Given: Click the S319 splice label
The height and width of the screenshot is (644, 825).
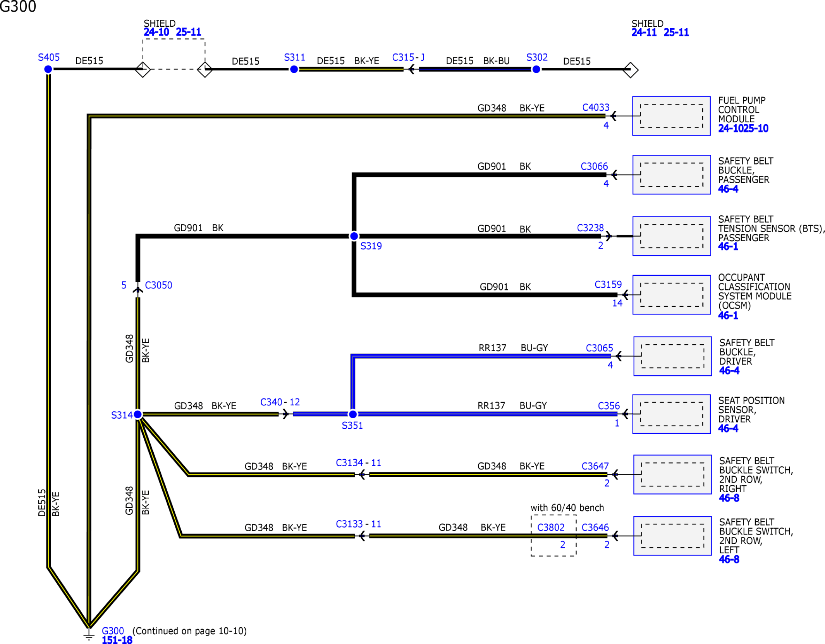Looking at the screenshot, I should pos(371,246).
